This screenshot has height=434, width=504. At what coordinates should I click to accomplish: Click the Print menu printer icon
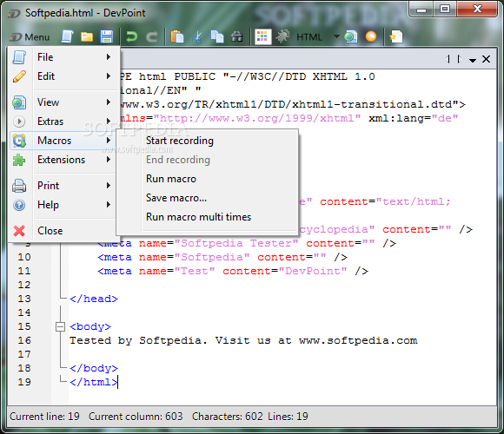tap(19, 186)
